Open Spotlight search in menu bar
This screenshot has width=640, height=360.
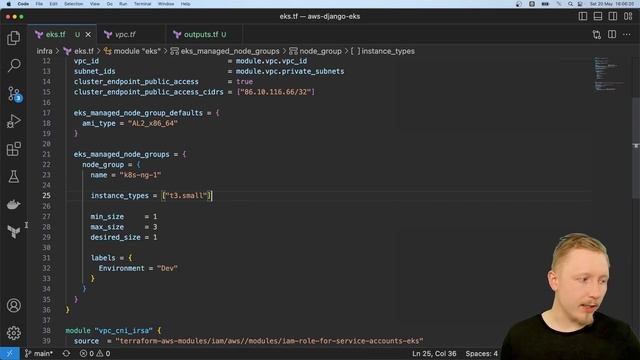click(570, 4)
